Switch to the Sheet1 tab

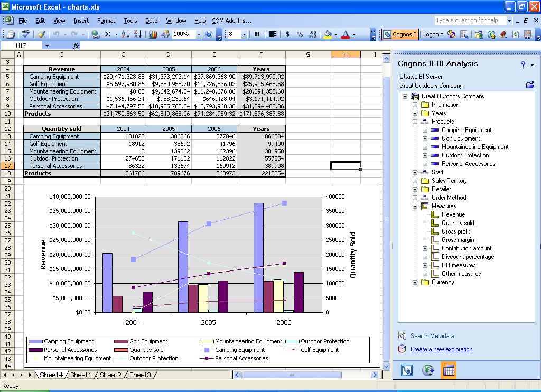pyautogui.click(x=81, y=375)
